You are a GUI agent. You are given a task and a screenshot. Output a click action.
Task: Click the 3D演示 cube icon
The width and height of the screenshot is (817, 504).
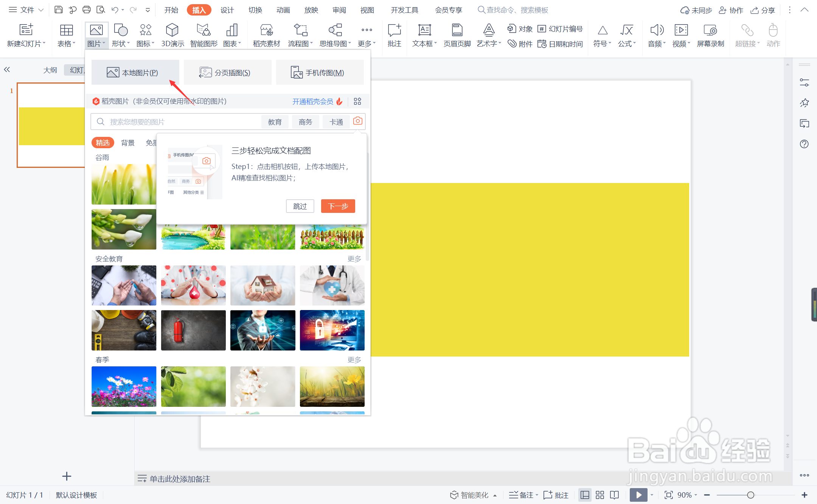[172, 30]
